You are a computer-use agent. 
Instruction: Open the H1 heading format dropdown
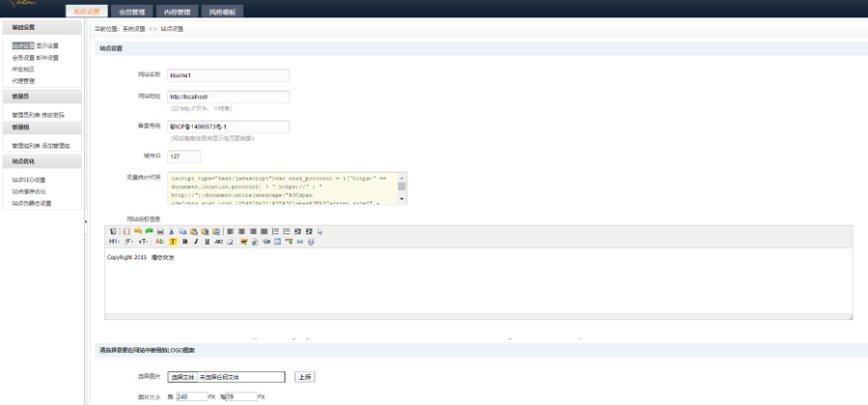click(x=114, y=241)
